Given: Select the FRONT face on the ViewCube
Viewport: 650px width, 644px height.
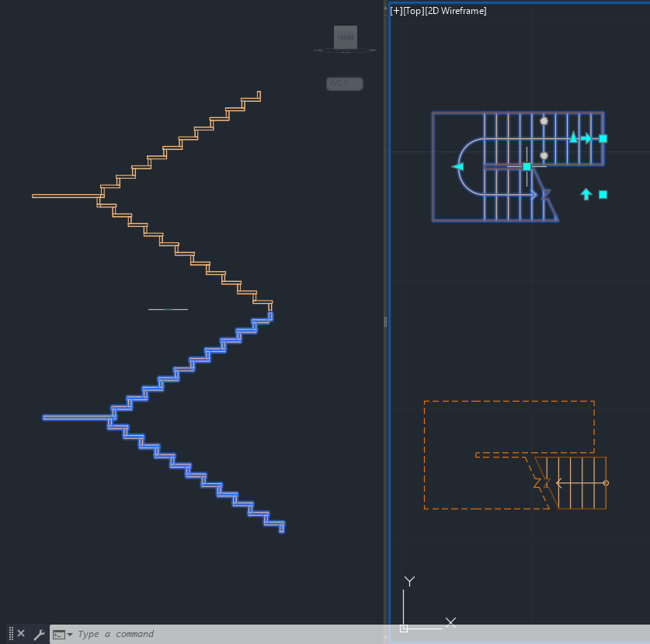Looking at the screenshot, I should tap(345, 37).
